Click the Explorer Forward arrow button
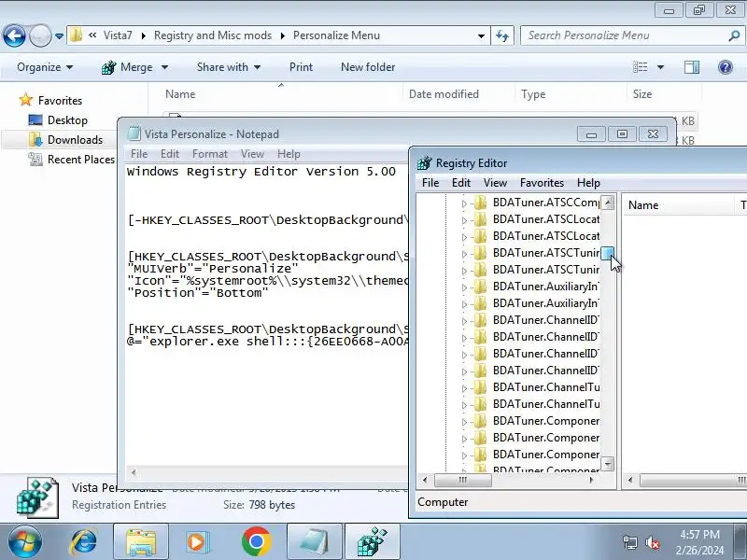 (x=40, y=35)
